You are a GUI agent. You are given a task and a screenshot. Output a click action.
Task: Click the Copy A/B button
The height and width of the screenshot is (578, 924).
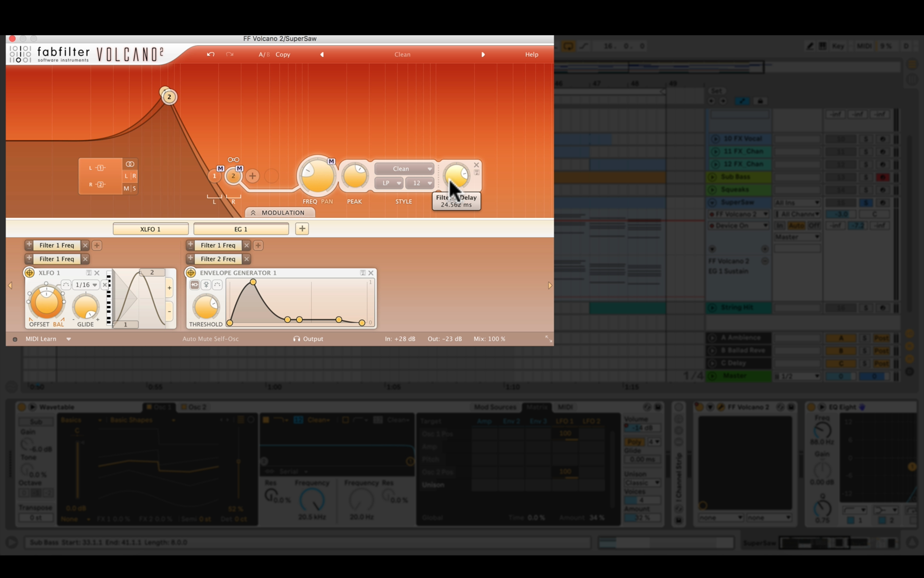pos(283,55)
